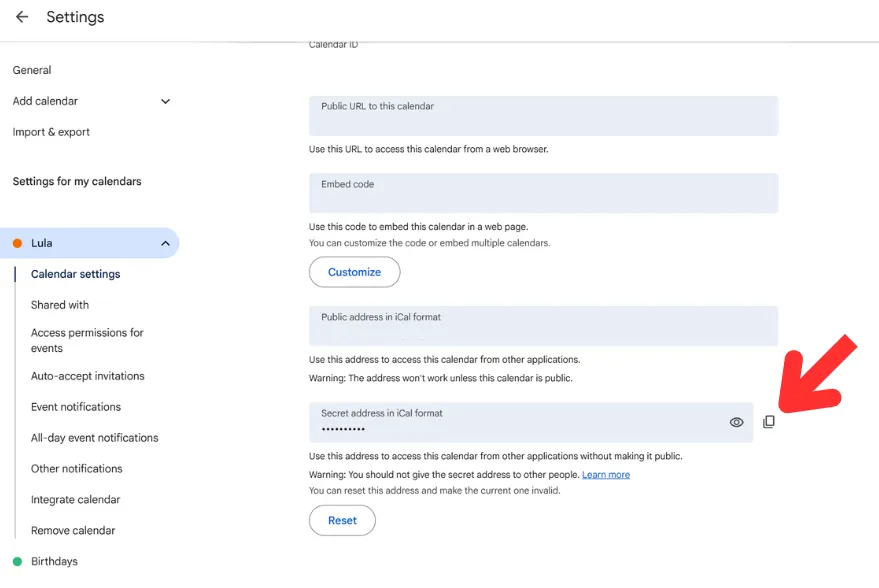Jump to Integrate calendar section
Viewport: 879px width, 588px height.
[76, 499]
